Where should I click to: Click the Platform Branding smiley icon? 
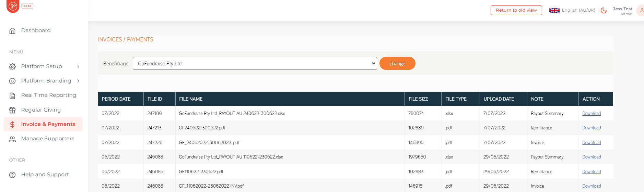coord(12,81)
